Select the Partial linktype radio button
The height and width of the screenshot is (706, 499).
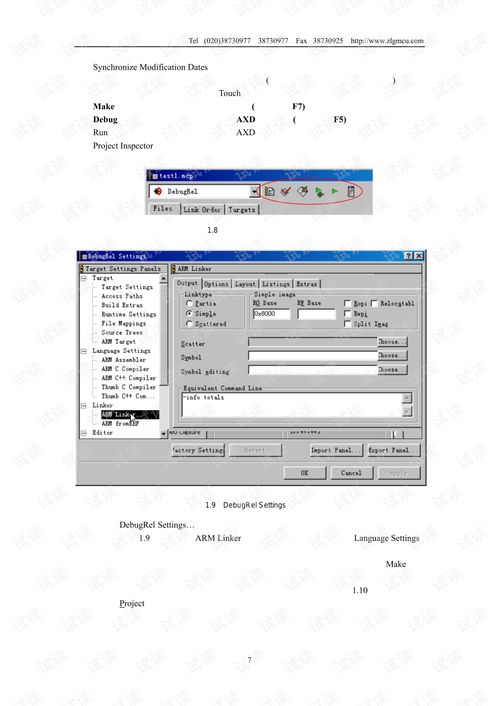pos(189,303)
